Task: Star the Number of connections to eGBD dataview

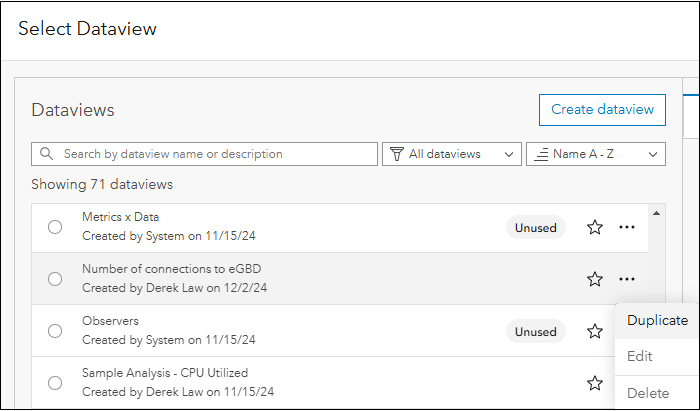Action: point(595,279)
